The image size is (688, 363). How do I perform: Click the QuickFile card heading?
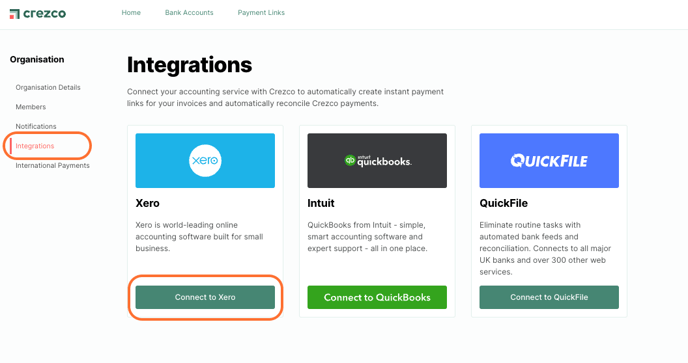click(x=503, y=203)
